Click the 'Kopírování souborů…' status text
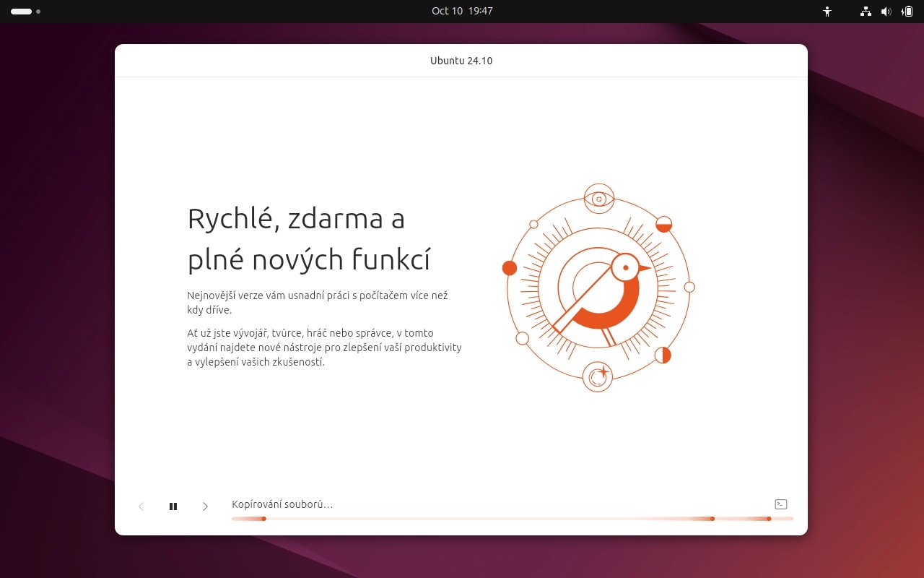The image size is (924, 578). [282, 504]
